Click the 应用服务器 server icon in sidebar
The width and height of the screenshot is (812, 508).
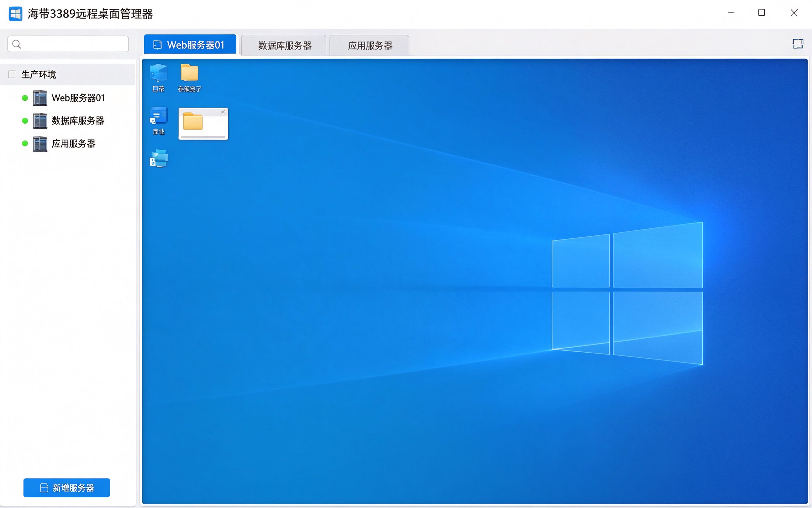[x=40, y=144]
